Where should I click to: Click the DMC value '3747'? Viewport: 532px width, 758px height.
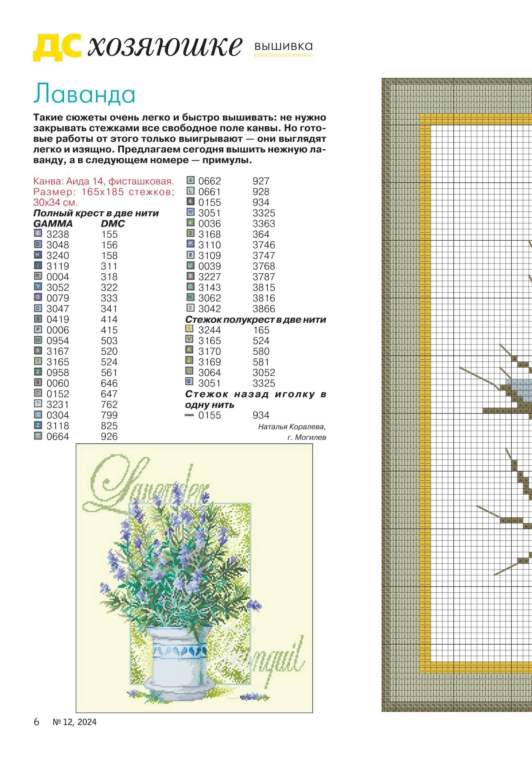[264, 256]
